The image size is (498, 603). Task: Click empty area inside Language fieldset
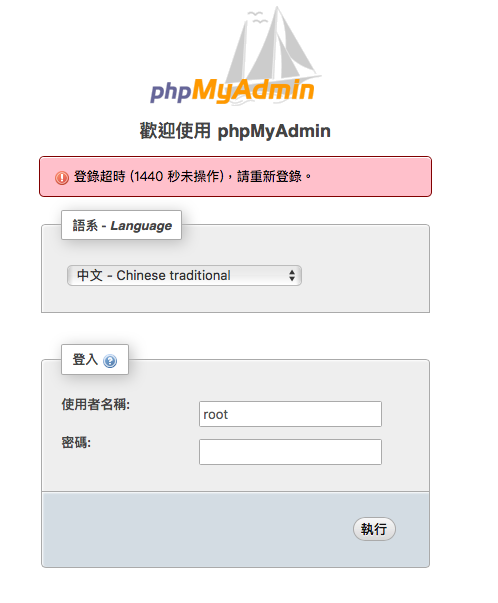(365, 275)
